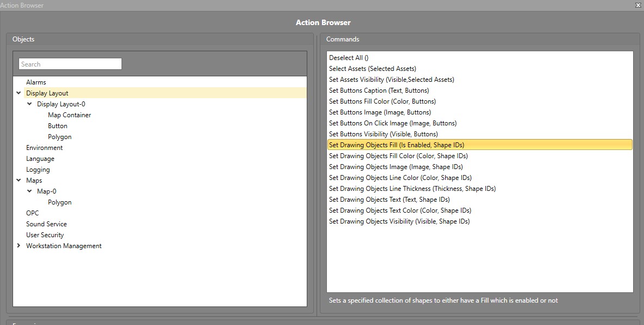Select the Sound Service object

(46, 224)
